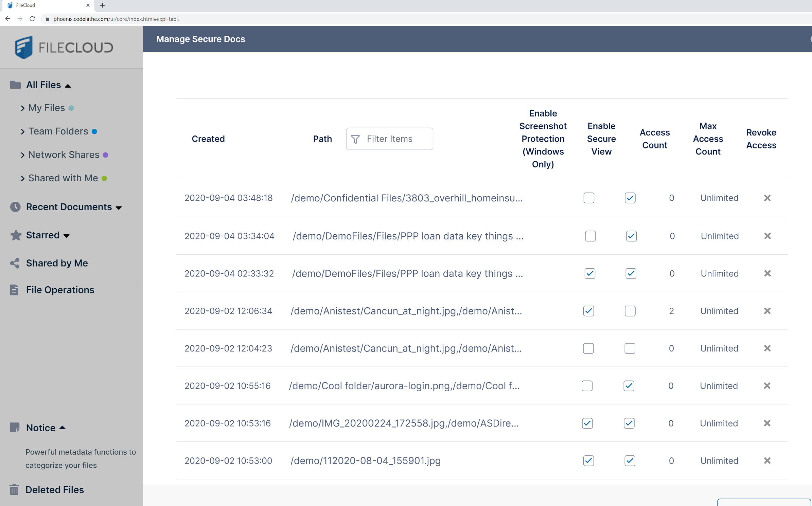Click the File Operations document icon
812x506 pixels.
[14, 290]
